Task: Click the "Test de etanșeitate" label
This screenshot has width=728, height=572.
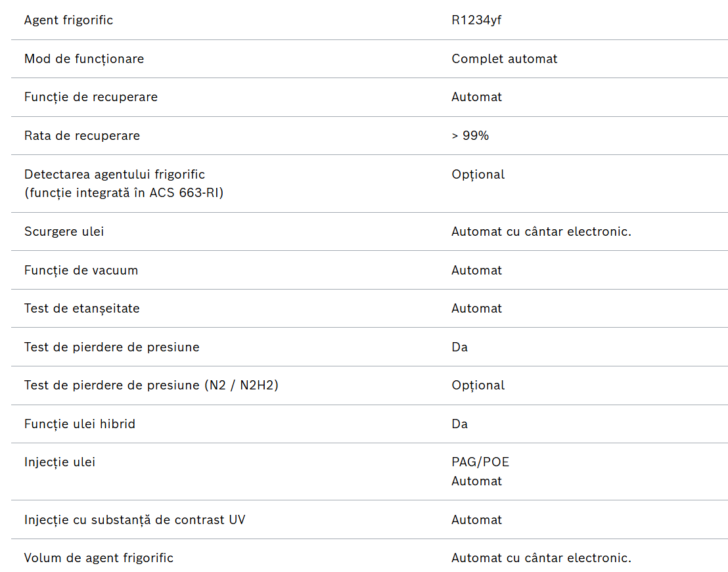Action: click(81, 309)
